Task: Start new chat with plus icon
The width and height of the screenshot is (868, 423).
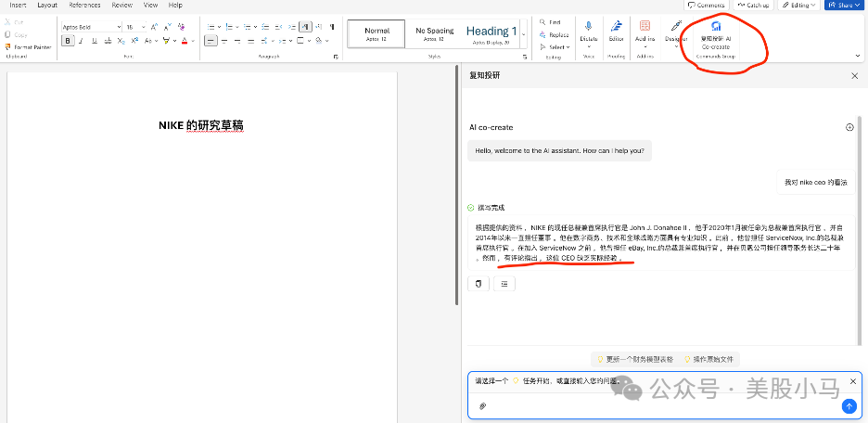Action: pyautogui.click(x=849, y=127)
